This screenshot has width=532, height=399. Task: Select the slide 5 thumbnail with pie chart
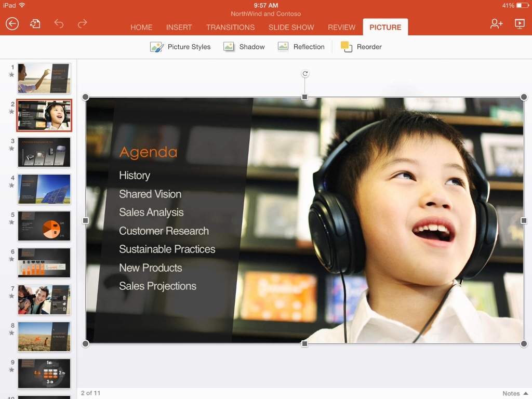44,225
